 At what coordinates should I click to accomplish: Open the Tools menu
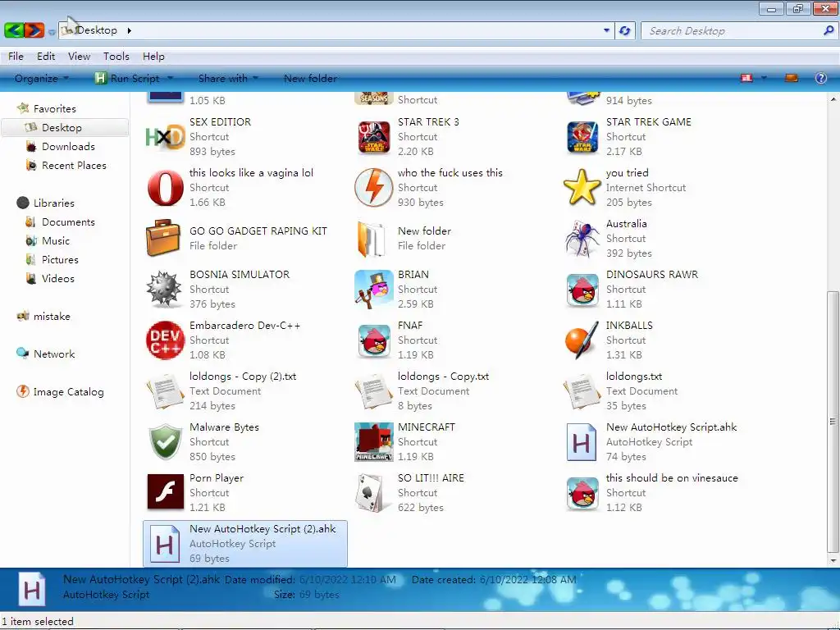coord(116,57)
